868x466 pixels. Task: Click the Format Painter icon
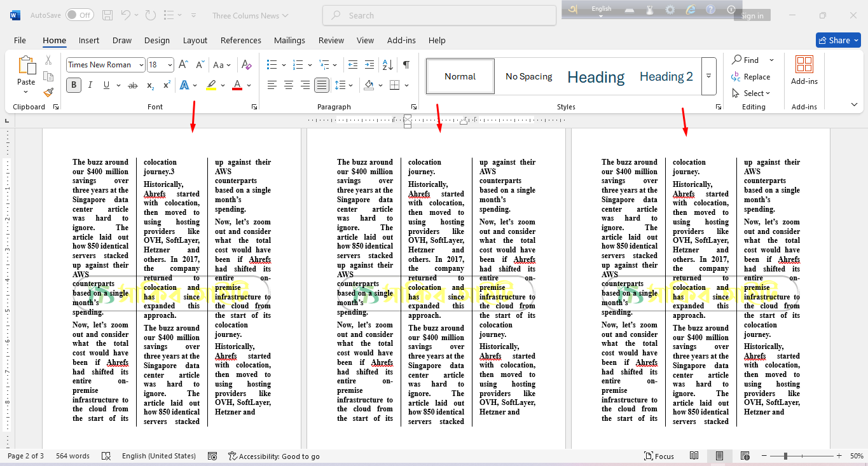coord(48,92)
